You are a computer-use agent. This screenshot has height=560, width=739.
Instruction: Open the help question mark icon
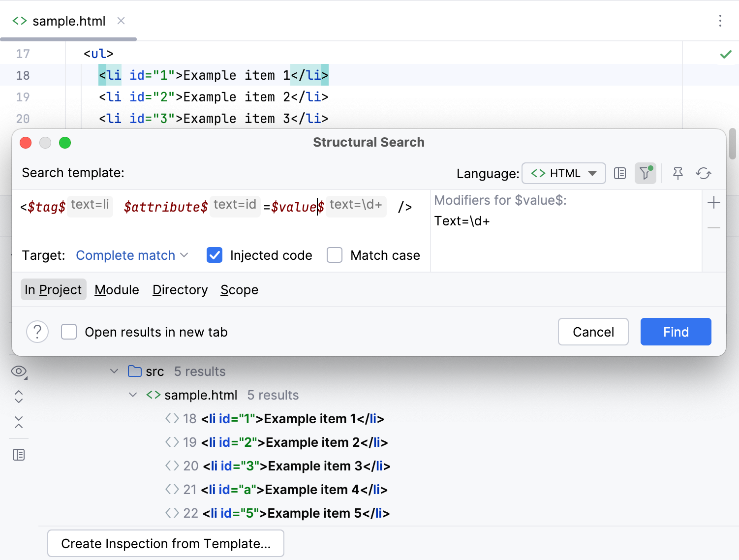[x=37, y=332]
